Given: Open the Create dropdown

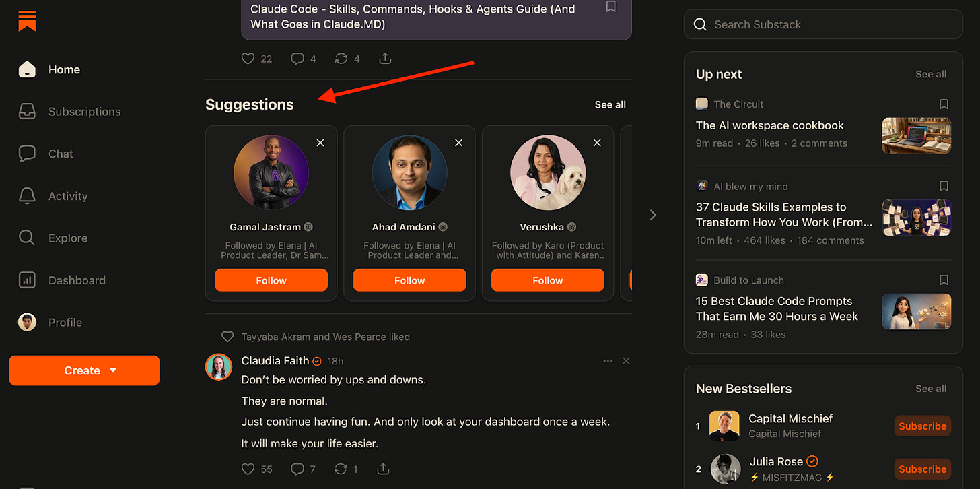Looking at the screenshot, I should point(84,370).
